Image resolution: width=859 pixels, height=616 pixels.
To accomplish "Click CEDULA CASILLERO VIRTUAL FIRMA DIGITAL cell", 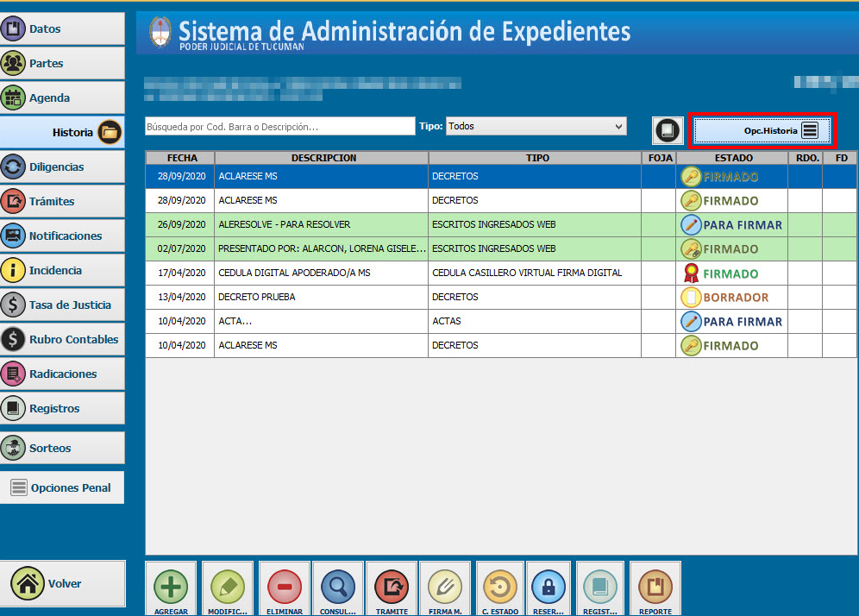I will (535, 273).
